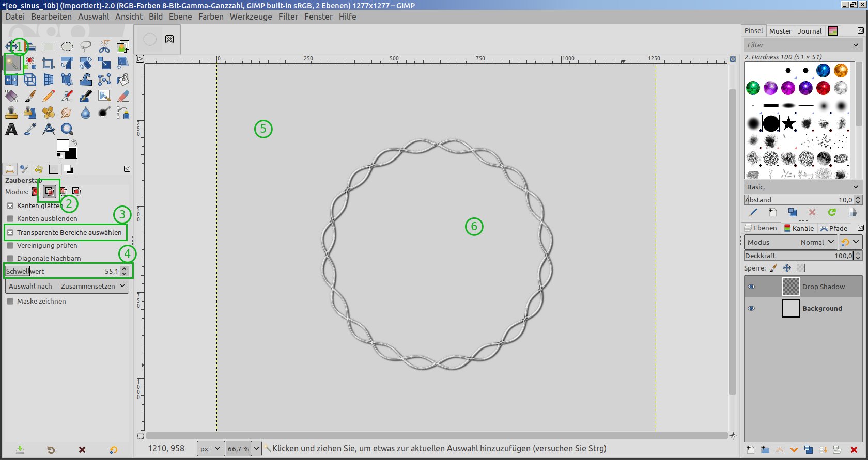Switch to the Kanäle tab

799,228
